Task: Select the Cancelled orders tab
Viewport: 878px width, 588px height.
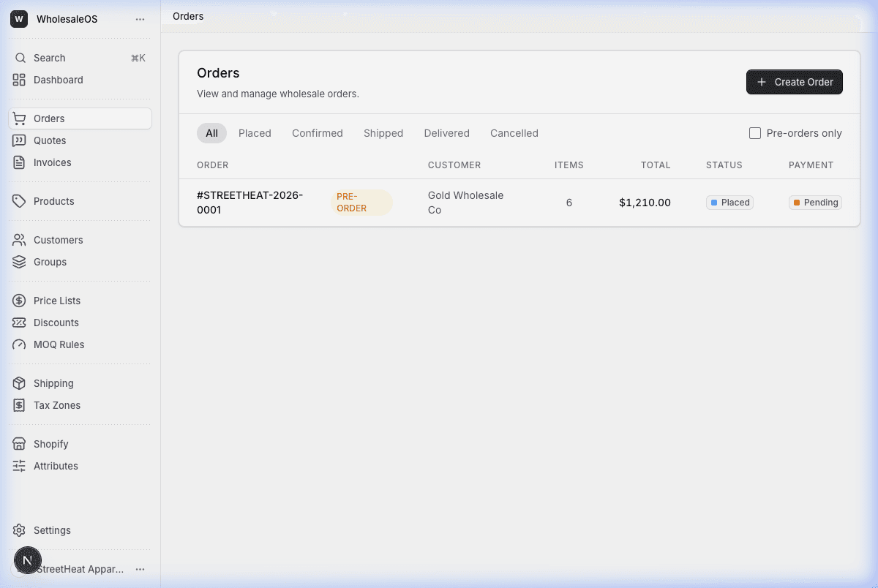Action: 514,133
